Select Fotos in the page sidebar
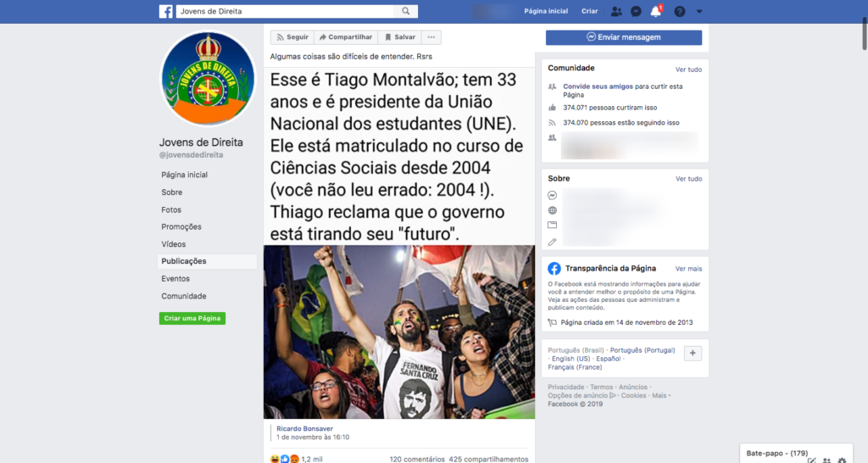 (171, 210)
